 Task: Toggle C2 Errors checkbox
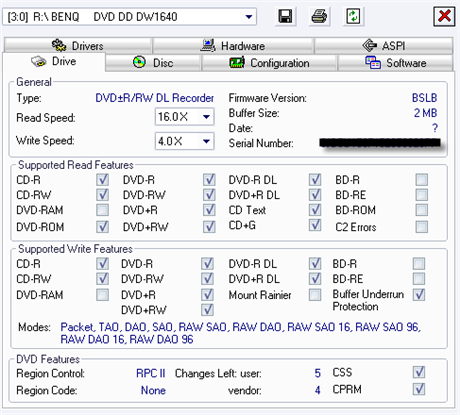(422, 227)
